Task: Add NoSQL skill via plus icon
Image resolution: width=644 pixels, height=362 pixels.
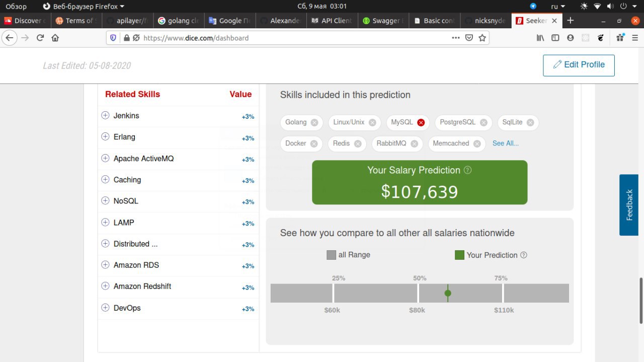Action: pyautogui.click(x=105, y=200)
